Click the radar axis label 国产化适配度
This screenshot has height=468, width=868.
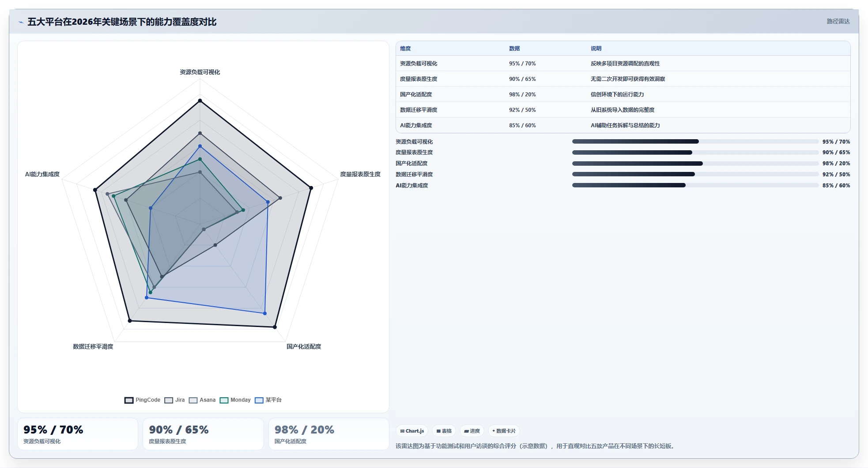(x=304, y=346)
